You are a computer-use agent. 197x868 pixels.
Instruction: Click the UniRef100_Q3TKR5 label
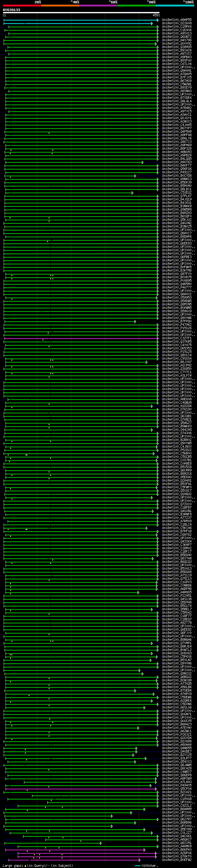[176, 342]
